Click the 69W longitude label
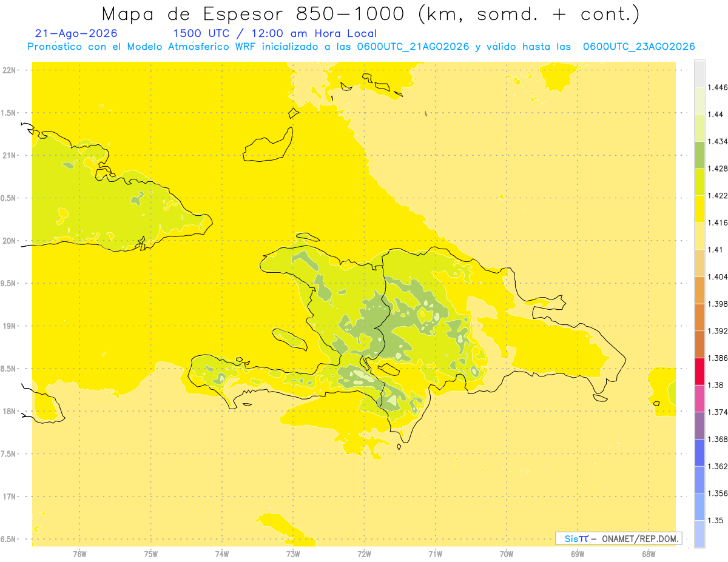The width and height of the screenshot is (728, 562). pos(578,554)
